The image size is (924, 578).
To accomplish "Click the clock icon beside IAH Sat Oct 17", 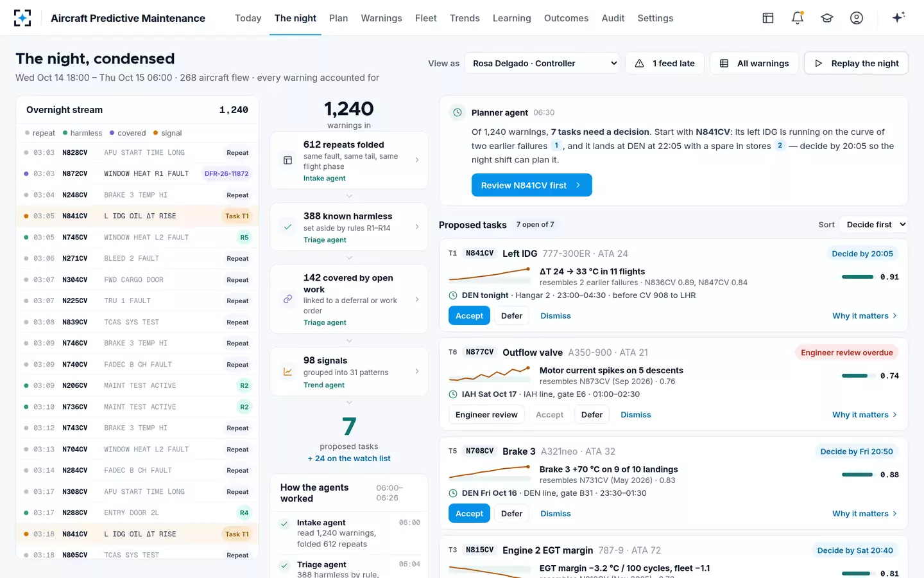I will pos(453,394).
